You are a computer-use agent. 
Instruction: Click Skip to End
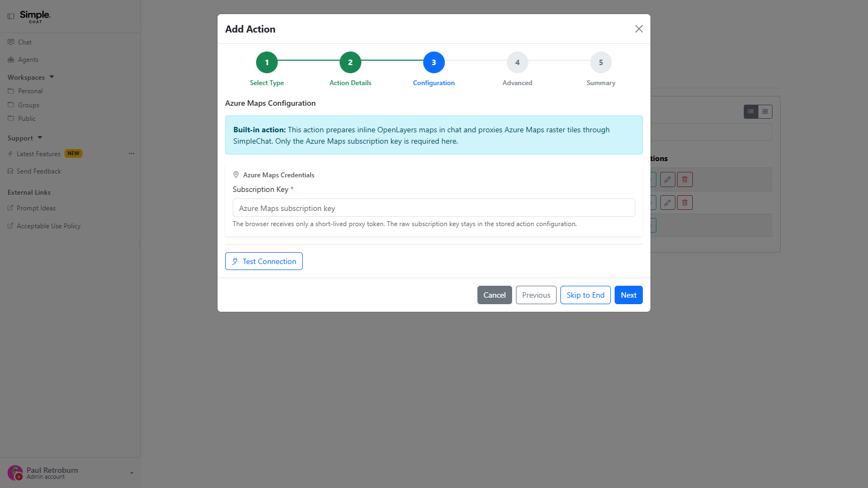pyautogui.click(x=585, y=295)
